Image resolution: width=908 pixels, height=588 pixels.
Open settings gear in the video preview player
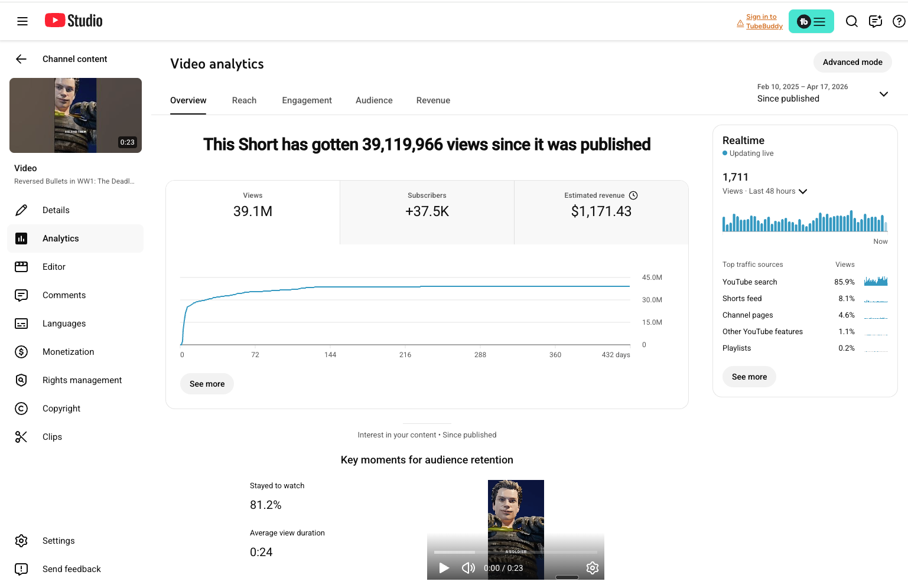point(593,568)
